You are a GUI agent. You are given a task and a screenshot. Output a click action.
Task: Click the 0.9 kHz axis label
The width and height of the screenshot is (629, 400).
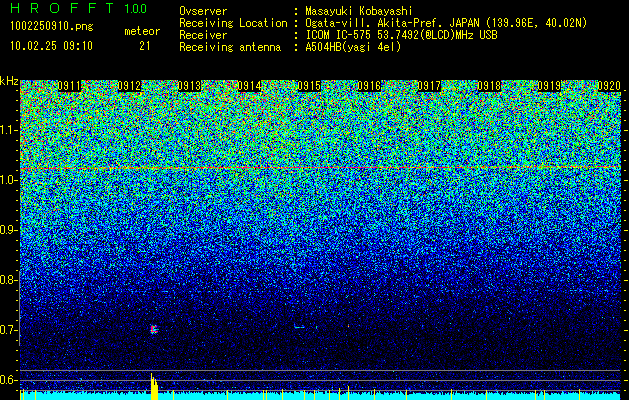[8, 230]
